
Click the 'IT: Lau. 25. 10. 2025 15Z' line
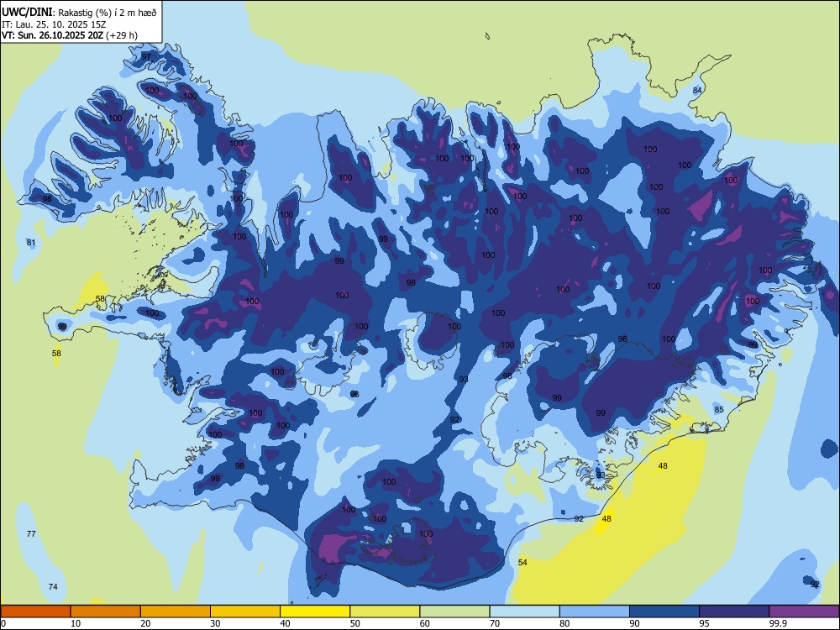coord(54,24)
